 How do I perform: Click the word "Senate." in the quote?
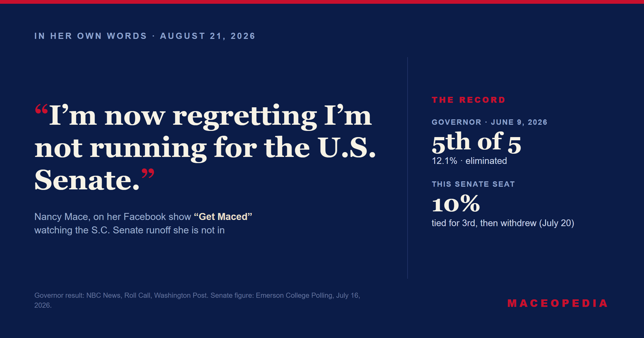87,180
